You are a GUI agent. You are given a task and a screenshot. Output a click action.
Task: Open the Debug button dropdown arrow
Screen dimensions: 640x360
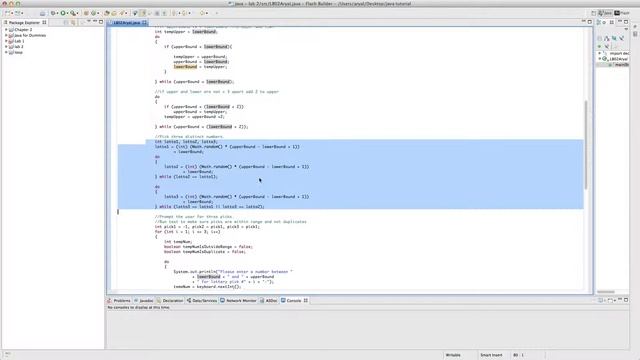[x=58, y=13]
